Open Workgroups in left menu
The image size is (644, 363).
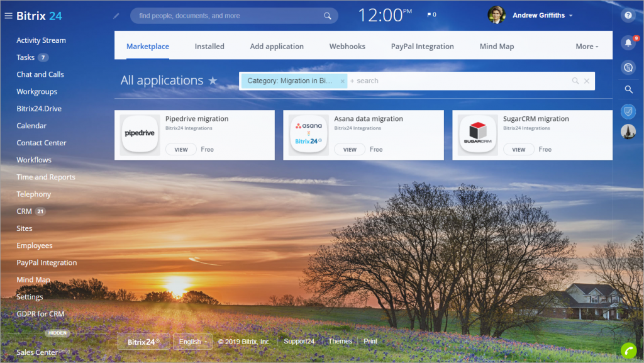pyautogui.click(x=36, y=92)
